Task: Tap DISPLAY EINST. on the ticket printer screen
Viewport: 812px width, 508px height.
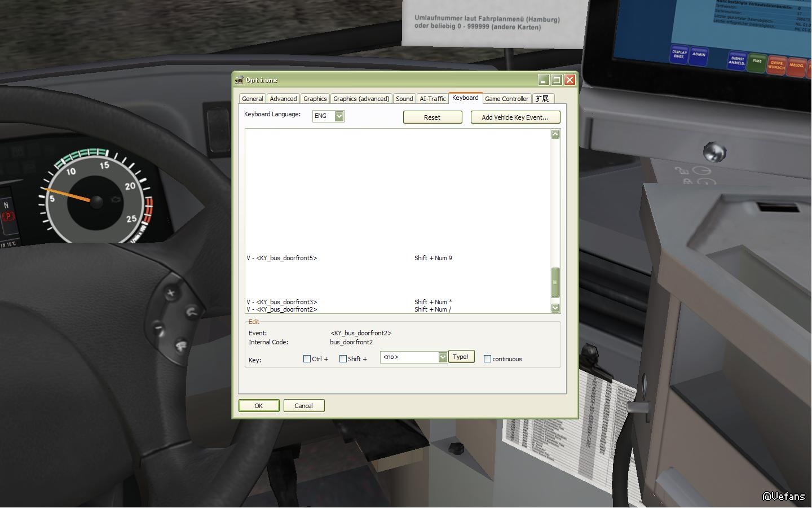Action: click(679, 55)
